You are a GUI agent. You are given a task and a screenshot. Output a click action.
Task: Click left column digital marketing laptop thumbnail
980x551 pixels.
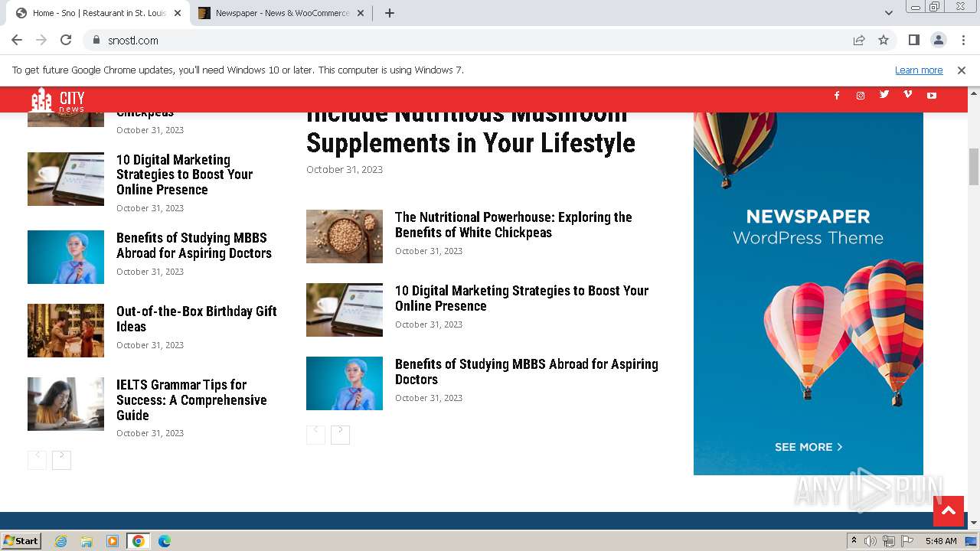pos(66,179)
